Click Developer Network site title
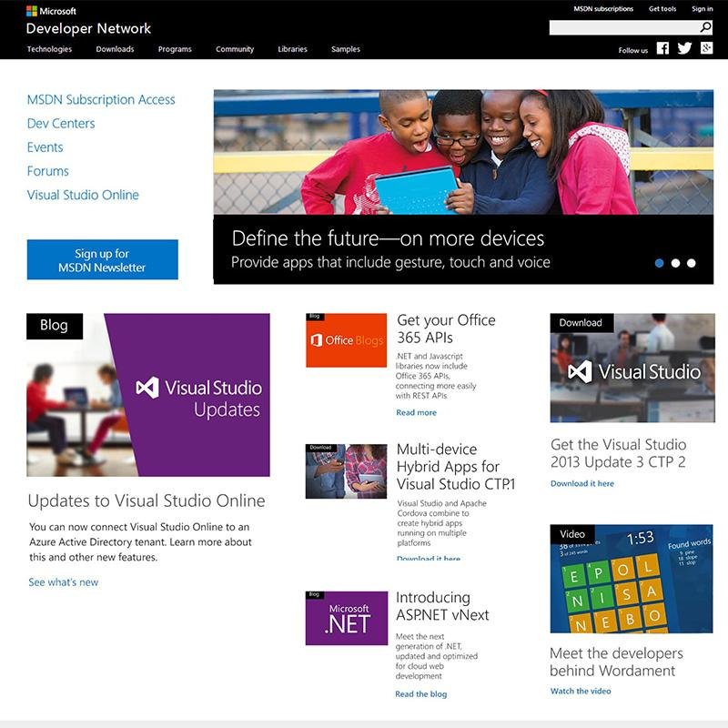Image resolution: width=728 pixels, height=728 pixels. pyautogui.click(x=88, y=28)
